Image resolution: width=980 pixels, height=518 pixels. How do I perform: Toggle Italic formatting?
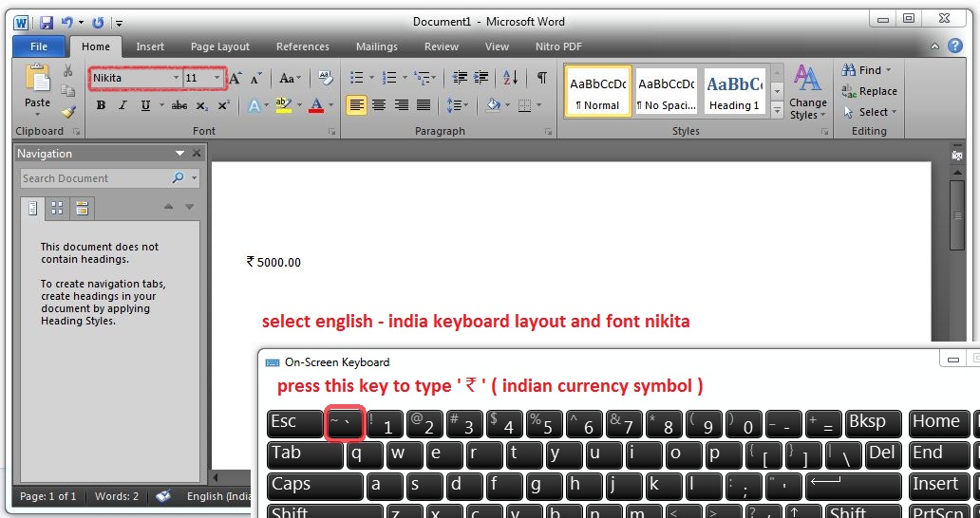coord(122,105)
